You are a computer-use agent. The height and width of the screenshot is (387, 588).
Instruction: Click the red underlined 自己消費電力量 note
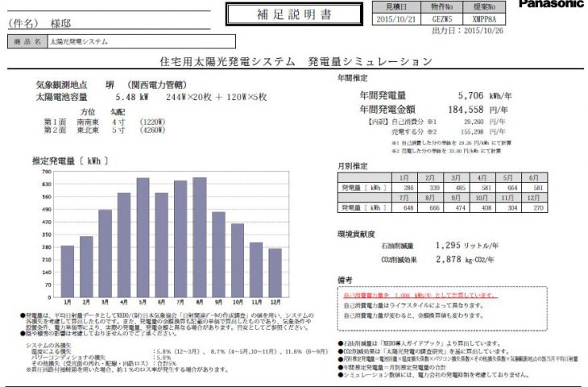pyautogui.click(x=420, y=296)
